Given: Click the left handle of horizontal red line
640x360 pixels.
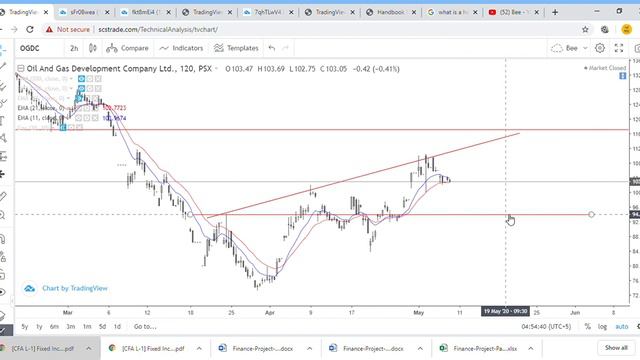Looking at the screenshot, I should (190, 214).
